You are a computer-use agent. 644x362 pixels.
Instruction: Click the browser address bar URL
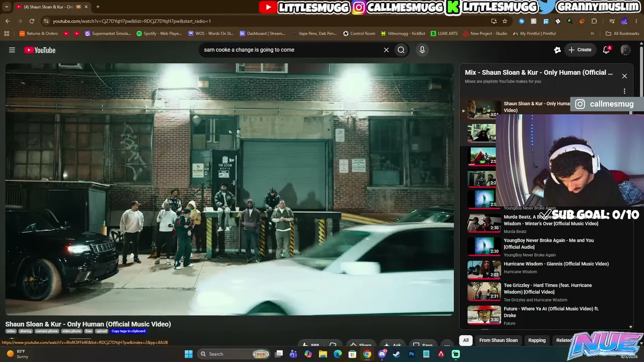132,21
